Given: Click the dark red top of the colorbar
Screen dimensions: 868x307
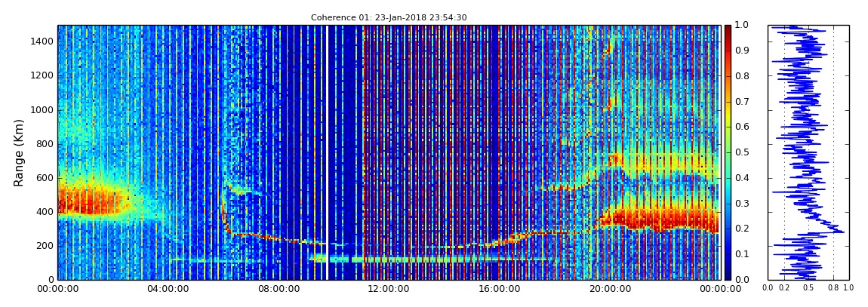Looking at the screenshot, I should (x=728, y=30).
